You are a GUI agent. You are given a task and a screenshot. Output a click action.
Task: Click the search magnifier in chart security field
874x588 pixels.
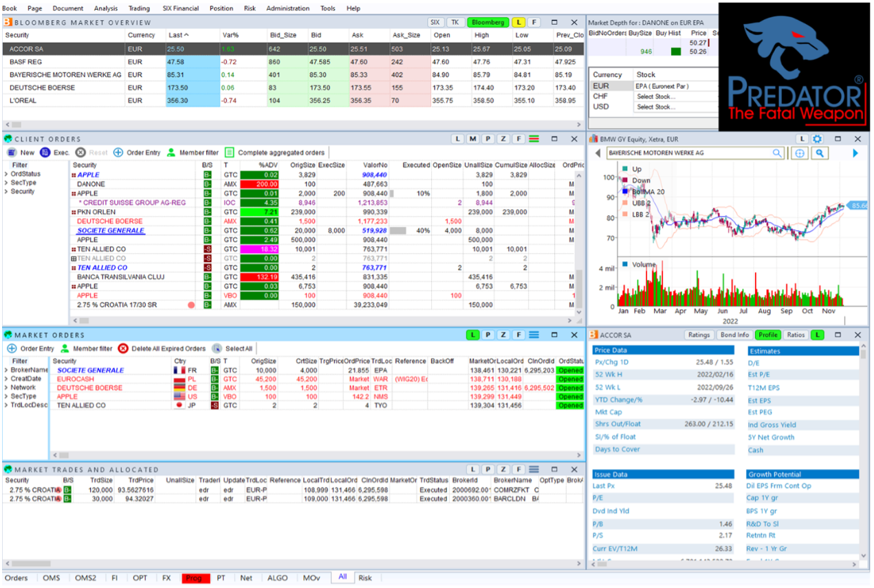tap(777, 153)
